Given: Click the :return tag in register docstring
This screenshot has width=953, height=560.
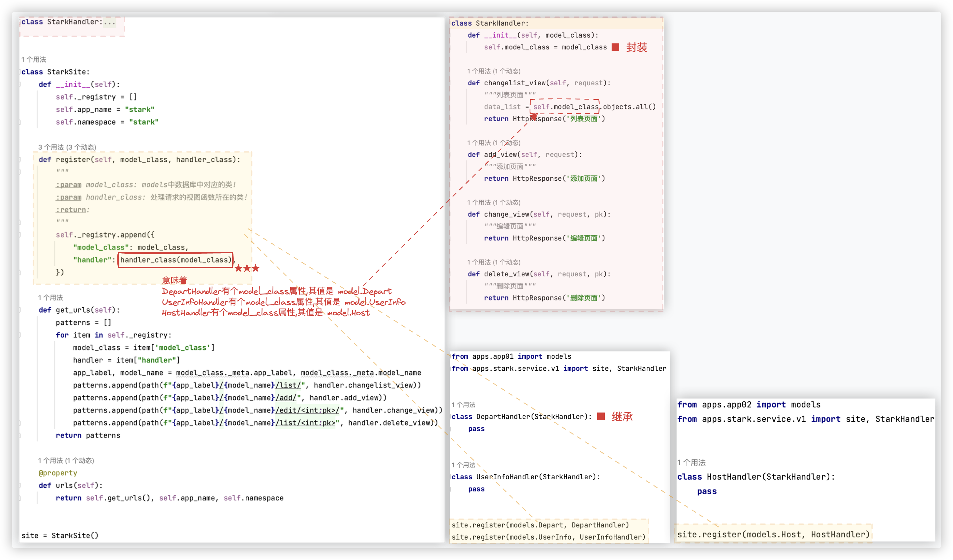Looking at the screenshot, I should point(71,210).
